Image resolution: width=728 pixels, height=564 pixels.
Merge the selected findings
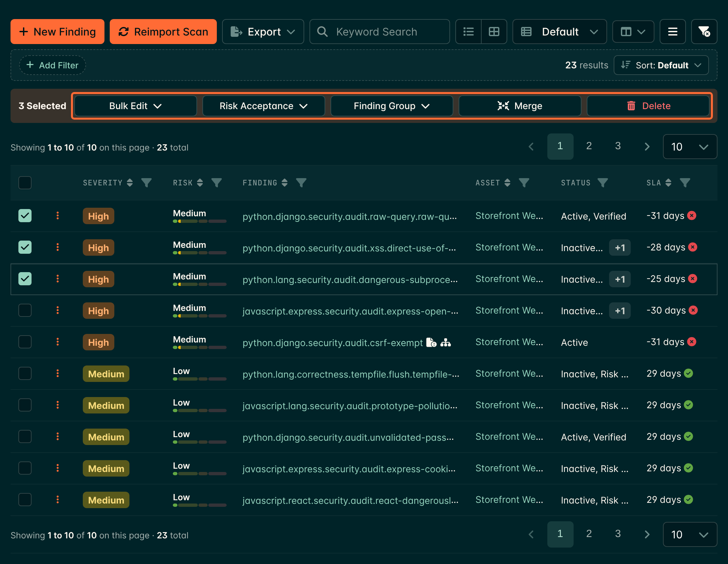pyautogui.click(x=520, y=106)
